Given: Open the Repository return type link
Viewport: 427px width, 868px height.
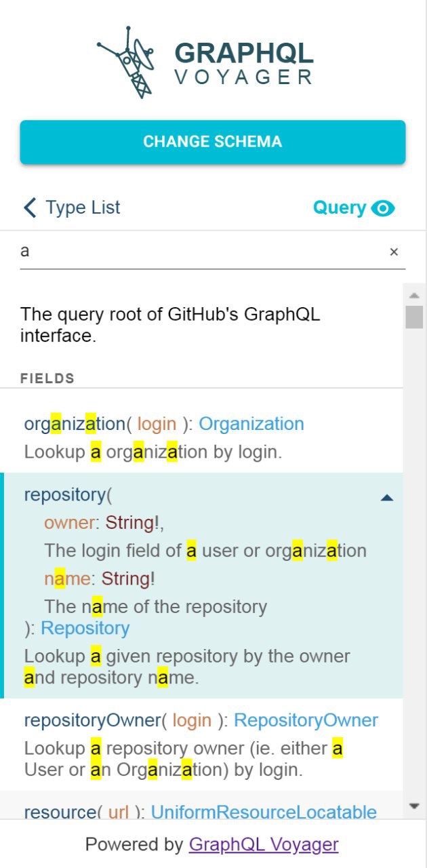Looking at the screenshot, I should point(85,628).
